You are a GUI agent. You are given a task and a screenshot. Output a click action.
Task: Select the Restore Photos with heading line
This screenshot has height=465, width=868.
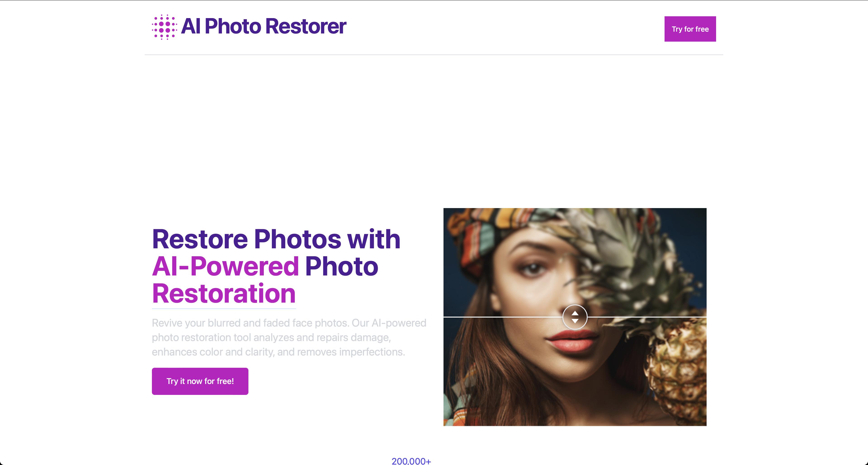tap(276, 239)
